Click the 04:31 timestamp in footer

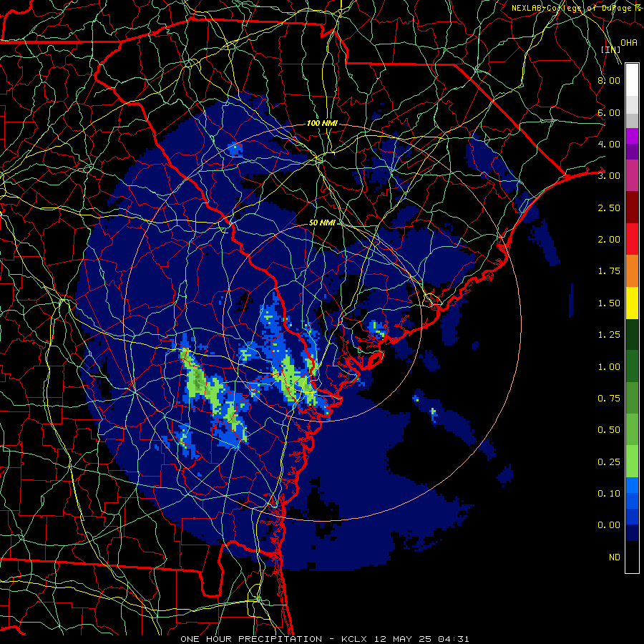point(453,639)
